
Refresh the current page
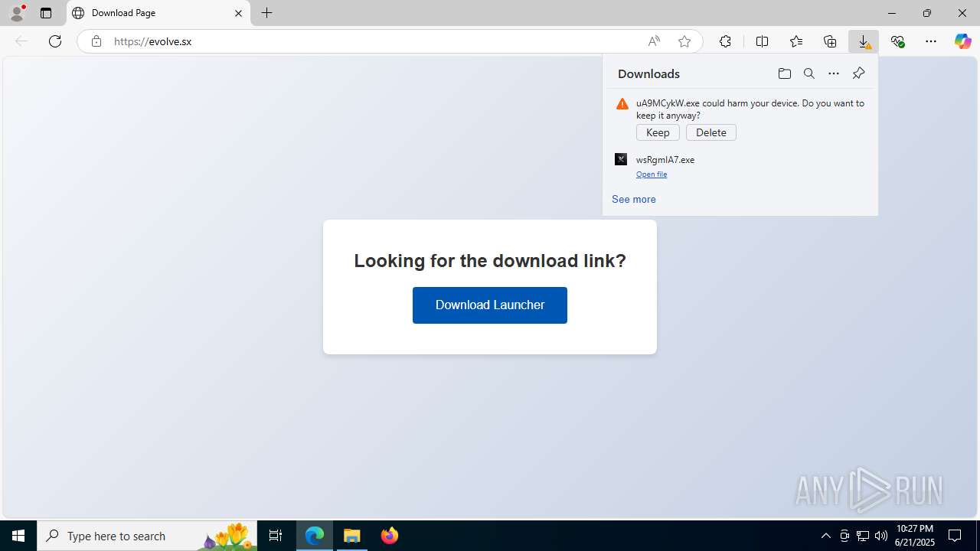[x=55, y=41]
